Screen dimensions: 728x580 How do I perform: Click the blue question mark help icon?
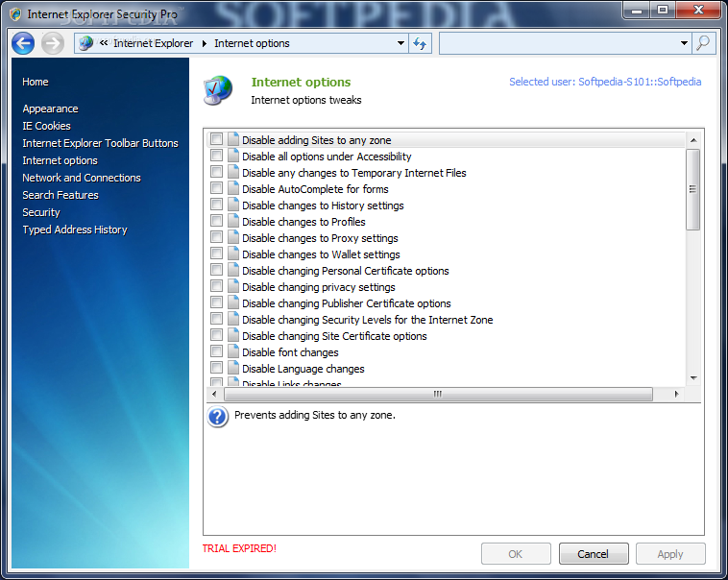tap(218, 417)
